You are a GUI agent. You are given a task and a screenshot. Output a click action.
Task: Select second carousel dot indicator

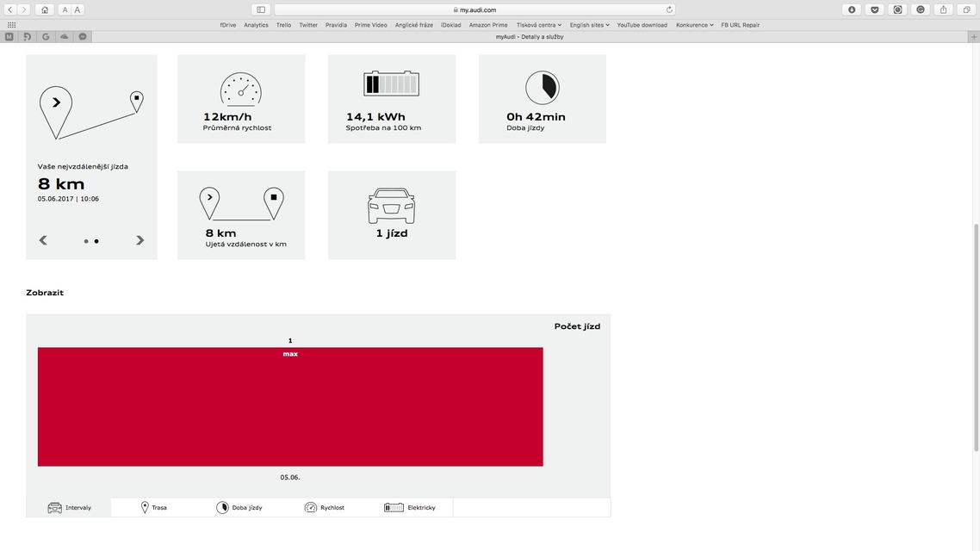click(x=96, y=241)
